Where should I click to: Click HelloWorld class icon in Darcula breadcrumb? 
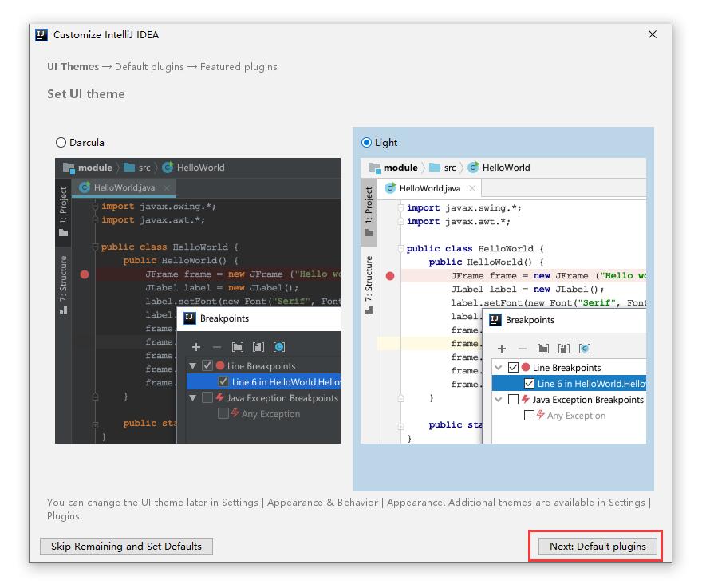(168, 168)
